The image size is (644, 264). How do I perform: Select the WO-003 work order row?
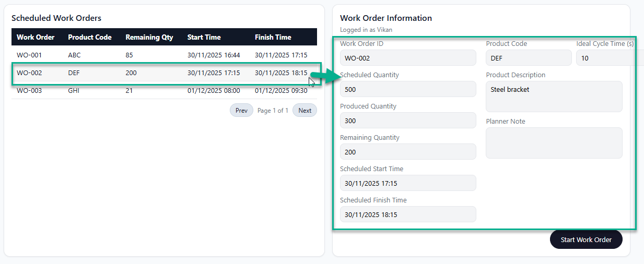(164, 91)
